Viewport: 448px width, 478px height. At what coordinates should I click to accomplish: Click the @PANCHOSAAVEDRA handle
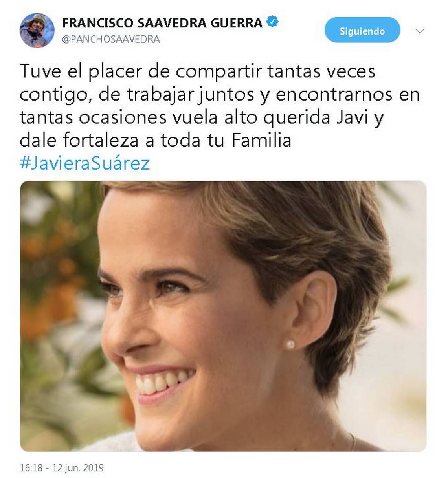[x=111, y=39]
